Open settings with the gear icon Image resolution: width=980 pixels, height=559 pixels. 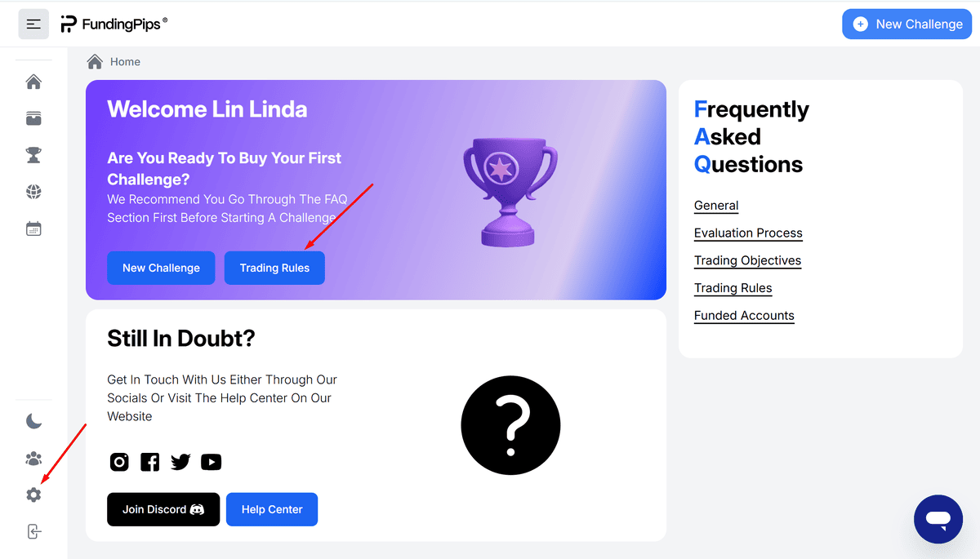(33, 495)
